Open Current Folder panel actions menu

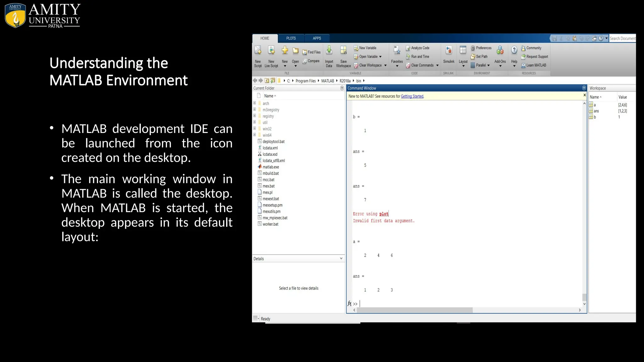click(342, 88)
